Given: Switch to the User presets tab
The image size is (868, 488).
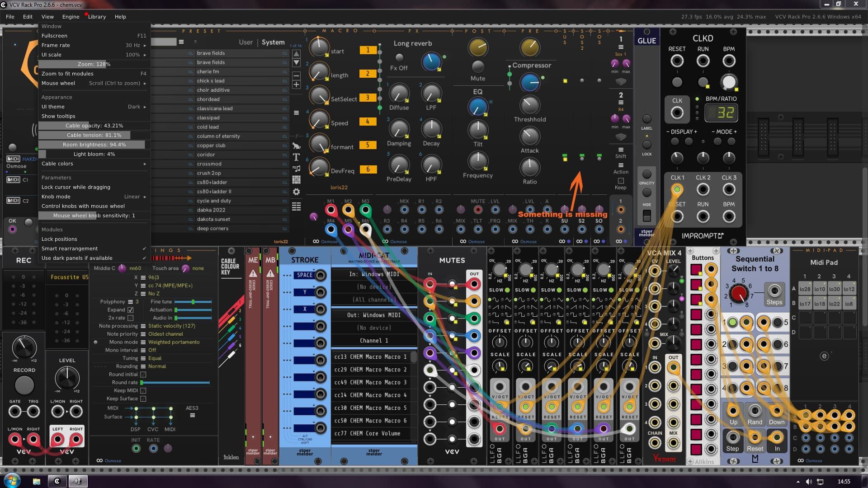Looking at the screenshot, I should click(246, 42).
